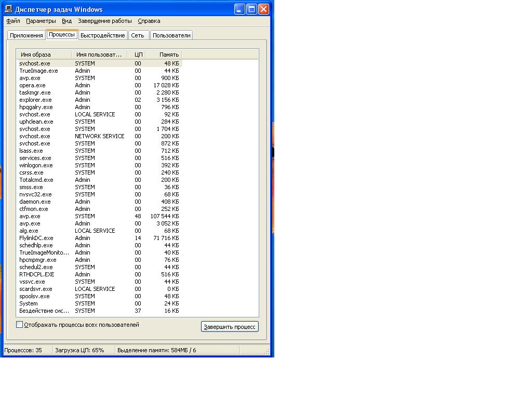Viewport: 532px width, 399px height.
Task: Open the Файл menu
Action: (x=13, y=21)
